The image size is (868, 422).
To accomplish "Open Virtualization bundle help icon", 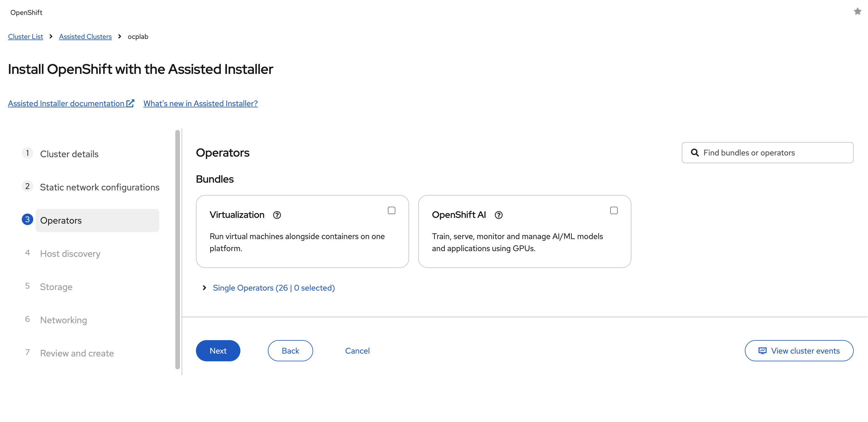I will [x=277, y=215].
